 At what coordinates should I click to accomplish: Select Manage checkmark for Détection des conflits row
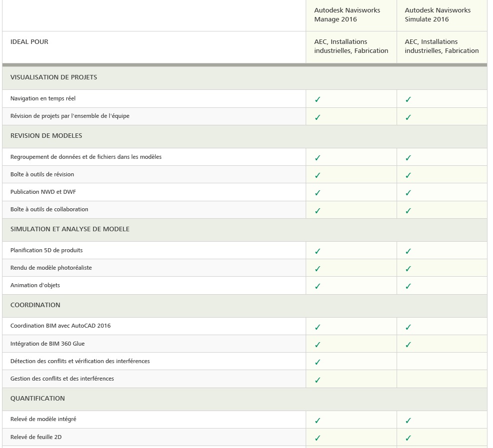[x=318, y=362]
